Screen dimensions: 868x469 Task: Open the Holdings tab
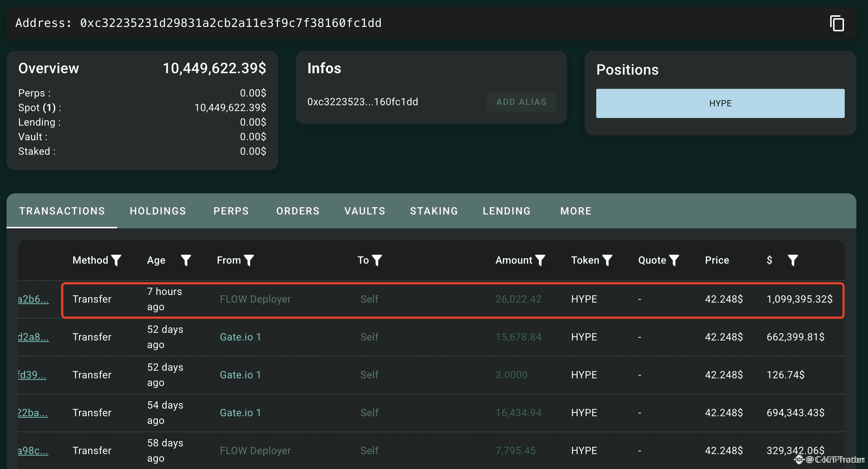coord(158,211)
